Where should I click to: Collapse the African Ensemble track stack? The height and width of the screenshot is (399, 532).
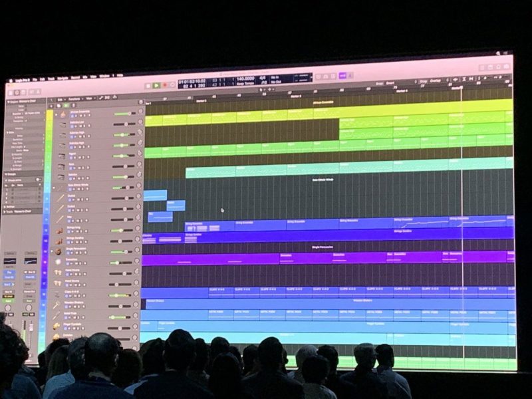(x=57, y=115)
